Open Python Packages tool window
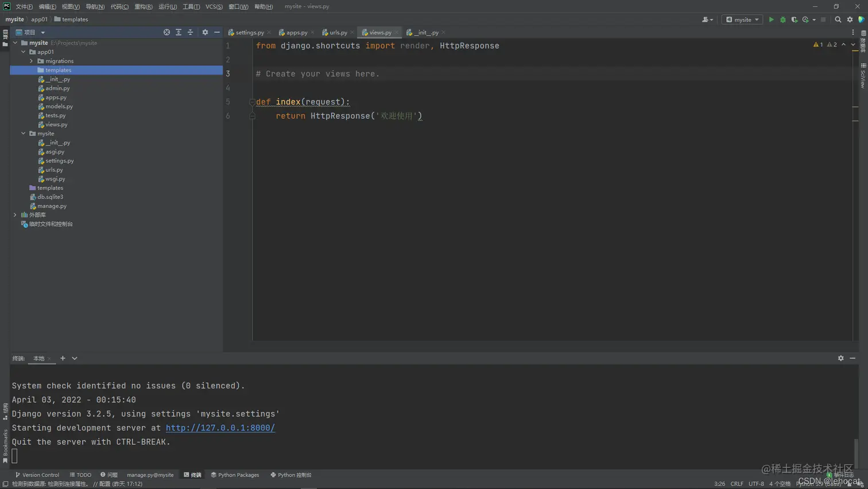The width and height of the screenshot is (868, 489). 235,475
